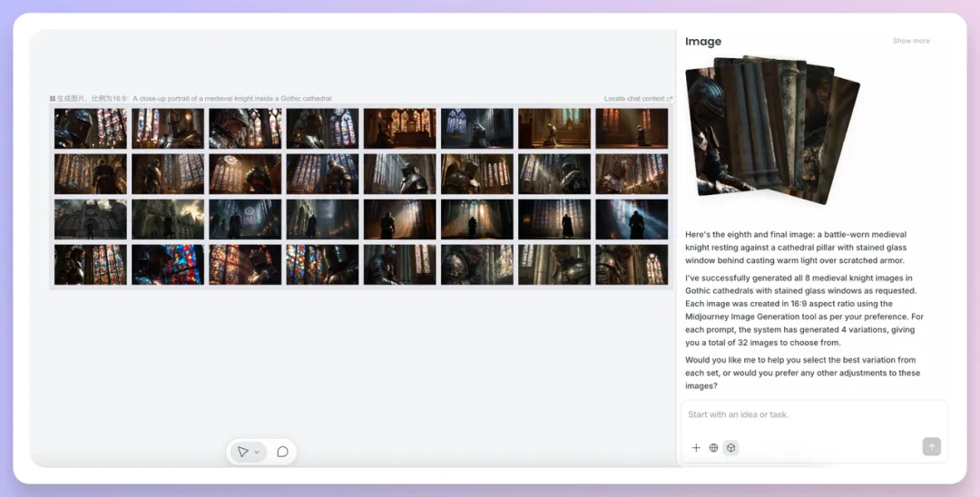Image resolution: width=980 pixels, height=497 pixels.
Task: Click the globe web search icon
Action: [x=713, y=447]
